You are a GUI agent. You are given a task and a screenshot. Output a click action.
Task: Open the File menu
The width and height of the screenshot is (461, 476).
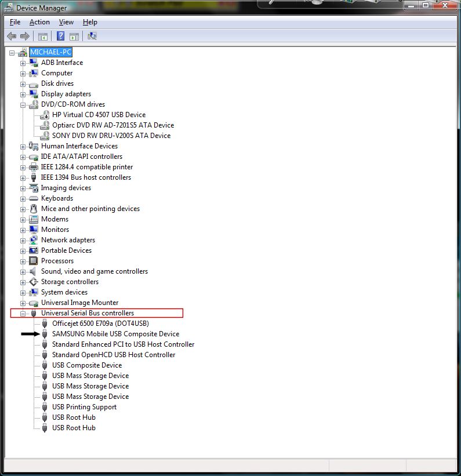pyautogui.click(x=15, y=22)
